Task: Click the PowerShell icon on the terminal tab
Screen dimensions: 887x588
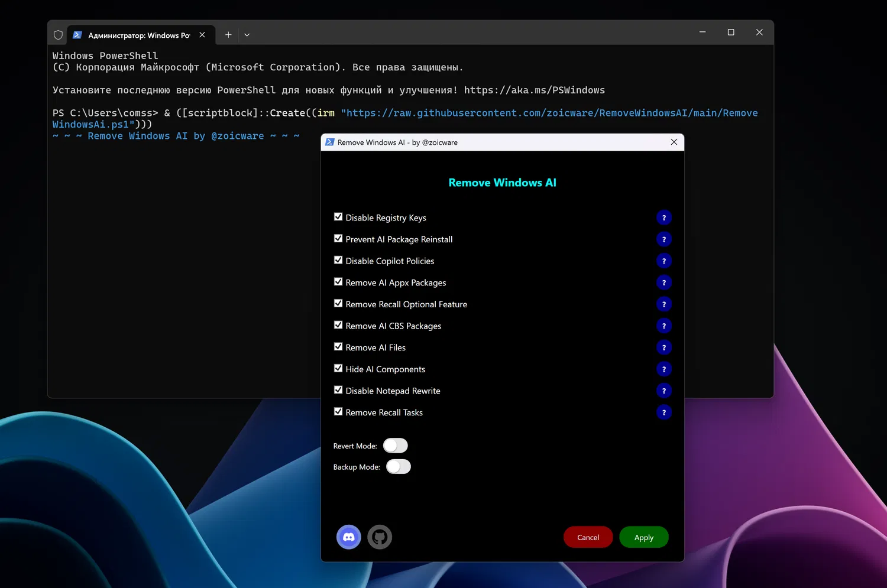Action: pos(77,35)
